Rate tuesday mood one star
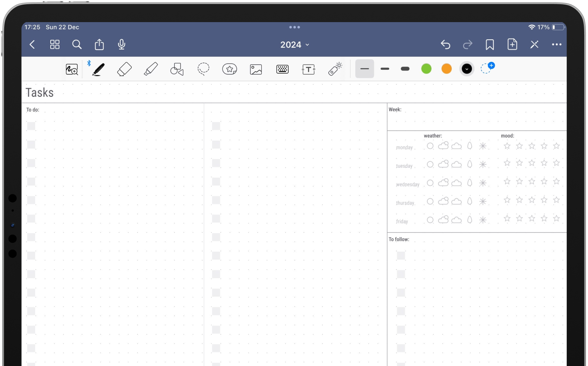 pos(507,163)
